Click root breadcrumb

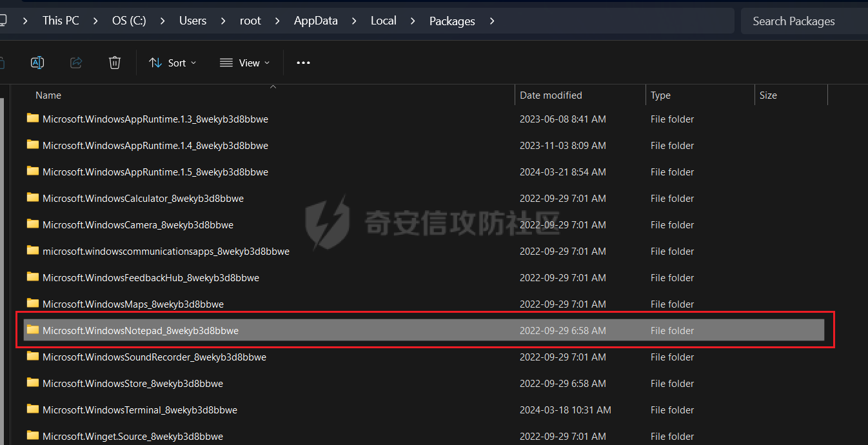click(250, 21)
